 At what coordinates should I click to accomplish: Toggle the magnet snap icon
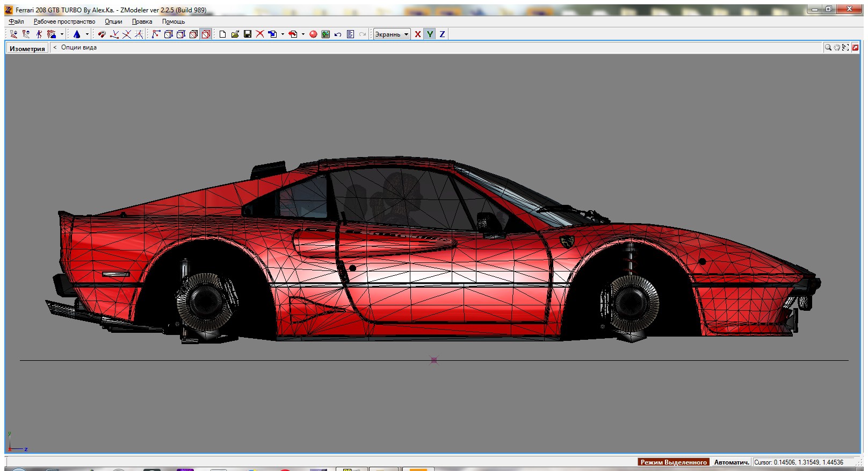(x=102, y=34)
